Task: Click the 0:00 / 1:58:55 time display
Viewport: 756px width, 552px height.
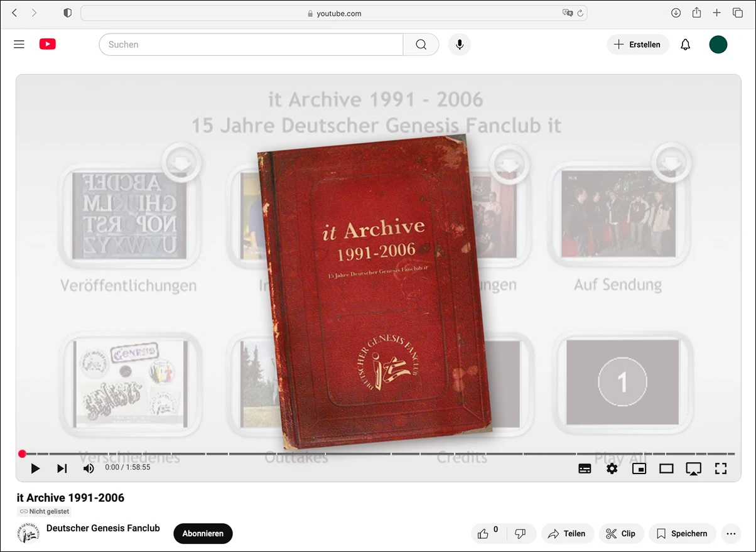Action: pyautogui.click(x=127, y=467)
